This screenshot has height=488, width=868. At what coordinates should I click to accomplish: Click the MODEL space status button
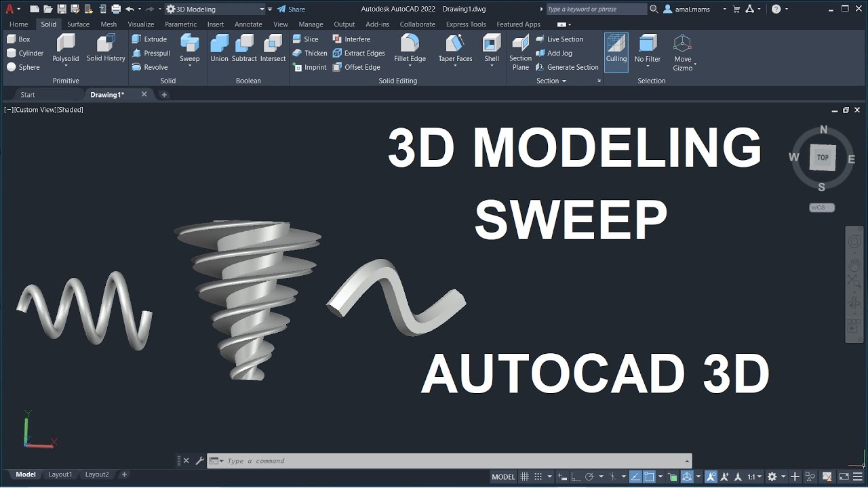tap(503, 476)
